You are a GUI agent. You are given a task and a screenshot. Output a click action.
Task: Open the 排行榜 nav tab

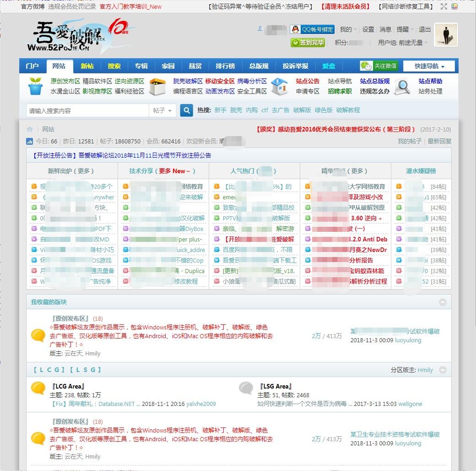[x=225, y=66]
